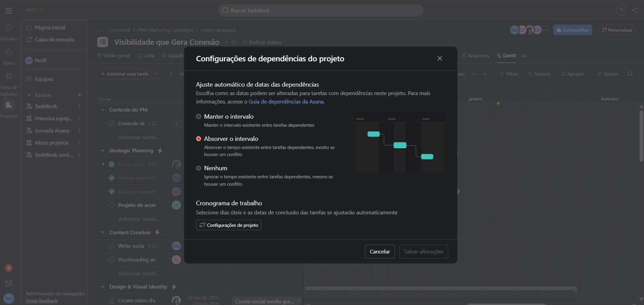This screenshot has height=305, width=644.
Task: Choose the 'Absorver o intervalo' radio option
Action: point(198,139)
